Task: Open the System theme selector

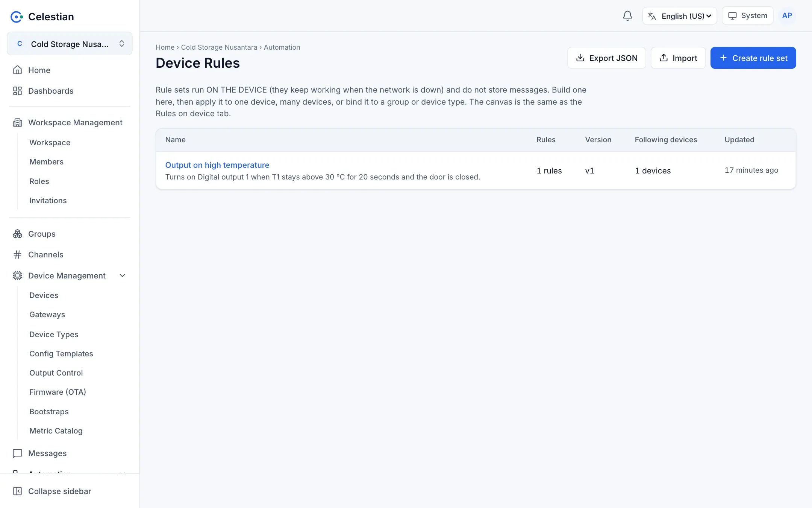Action: (747, 16)
